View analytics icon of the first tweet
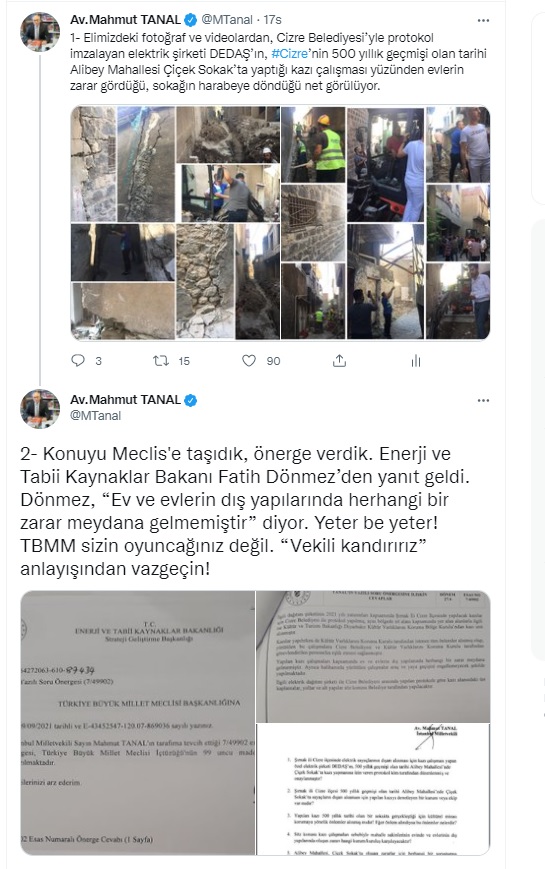 [x=416, y=361]
